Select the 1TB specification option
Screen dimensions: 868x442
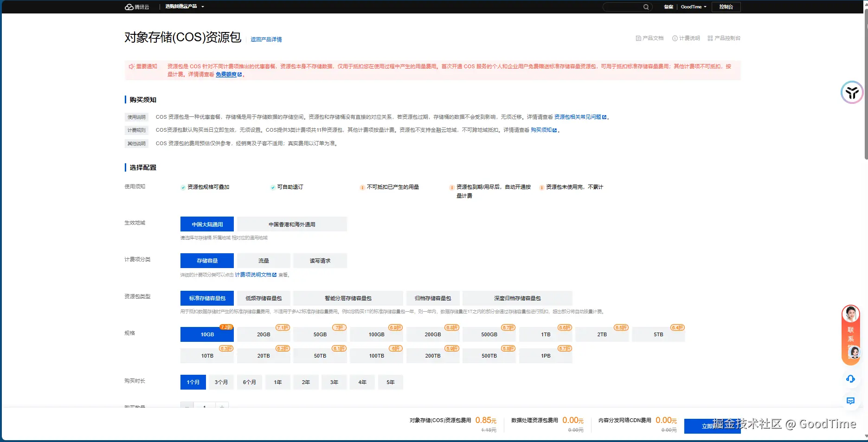tap(546, 334)
